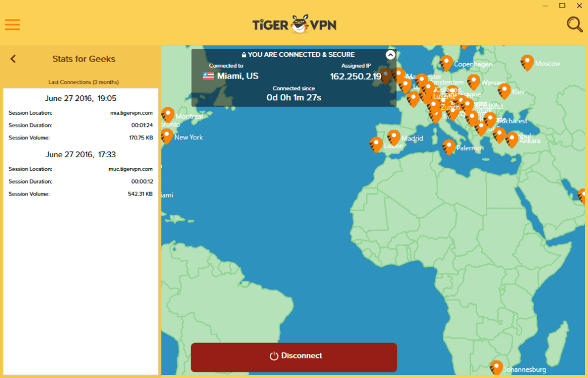Click the 170.75 KB session volume
This screenshot has height=378, width=588.
(141, 138)
